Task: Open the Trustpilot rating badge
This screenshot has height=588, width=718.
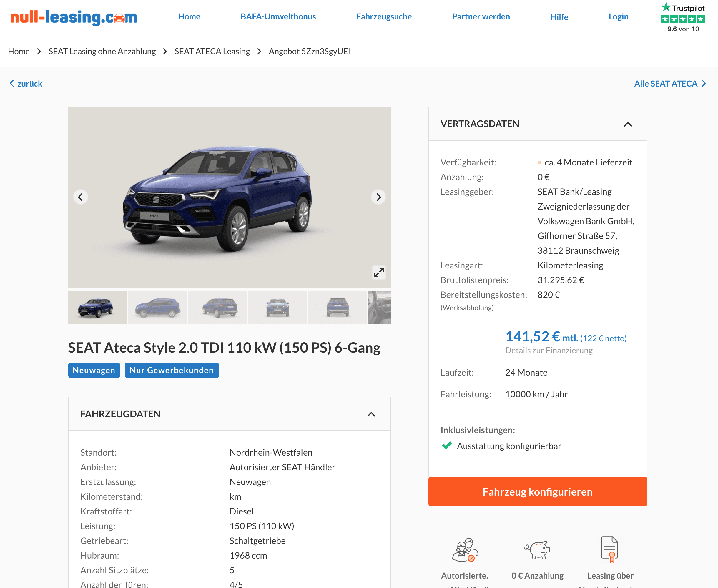Action: click(x=683, y=17)
